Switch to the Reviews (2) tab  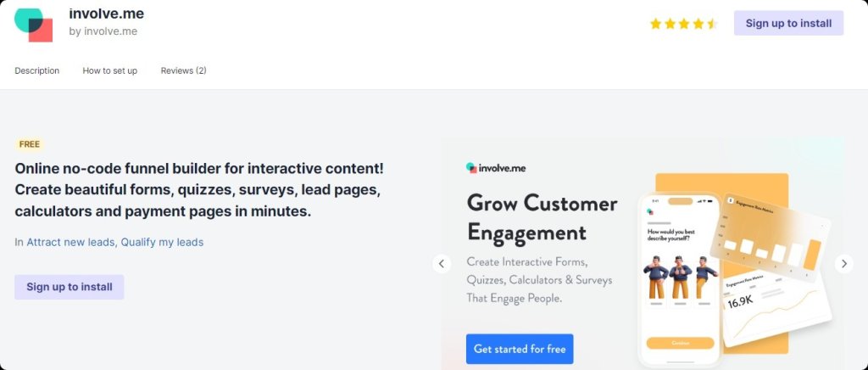(x=183, y=71)
